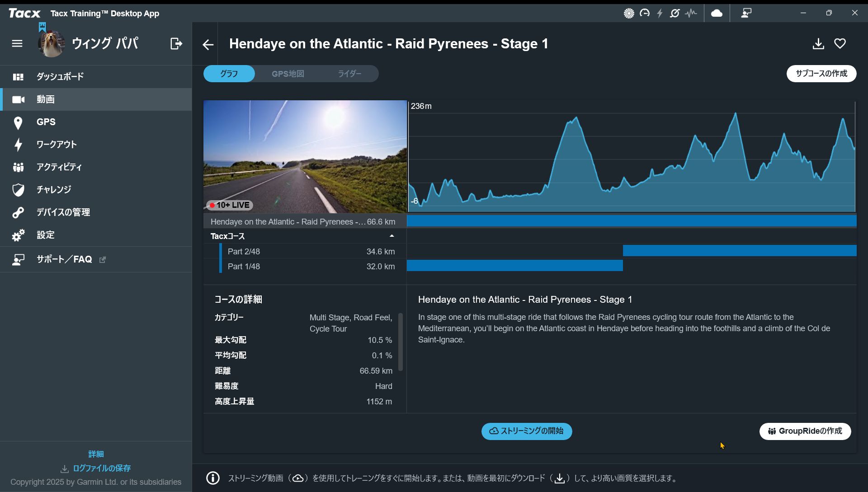
Task: Click the 高度上昇量 value 1152 m
Action: pos(379,402)
